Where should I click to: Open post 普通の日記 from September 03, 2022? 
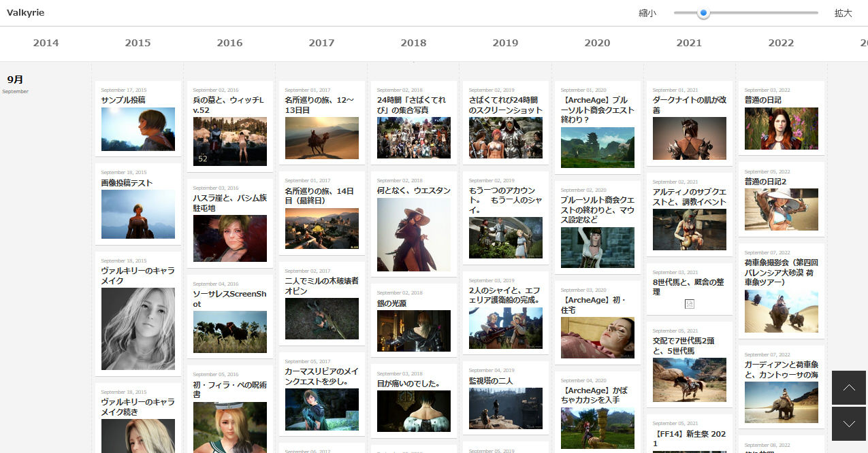tap(762, 100)
